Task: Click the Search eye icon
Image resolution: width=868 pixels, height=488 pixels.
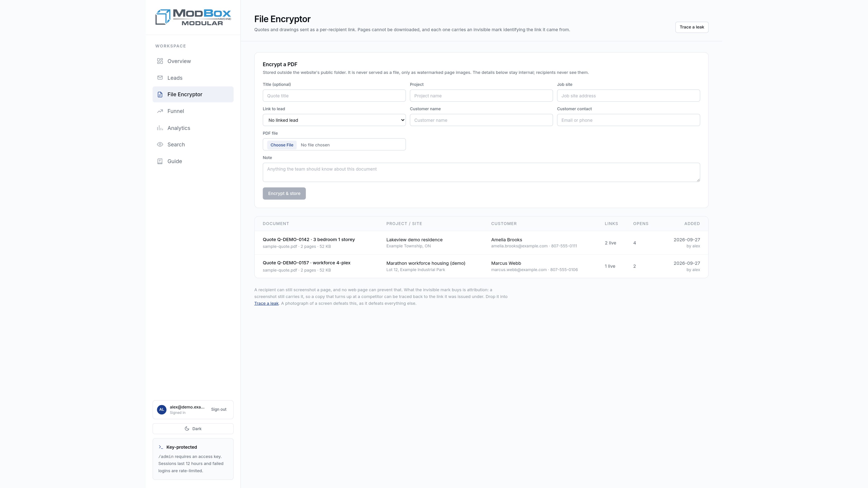Action: click(160, 145)
